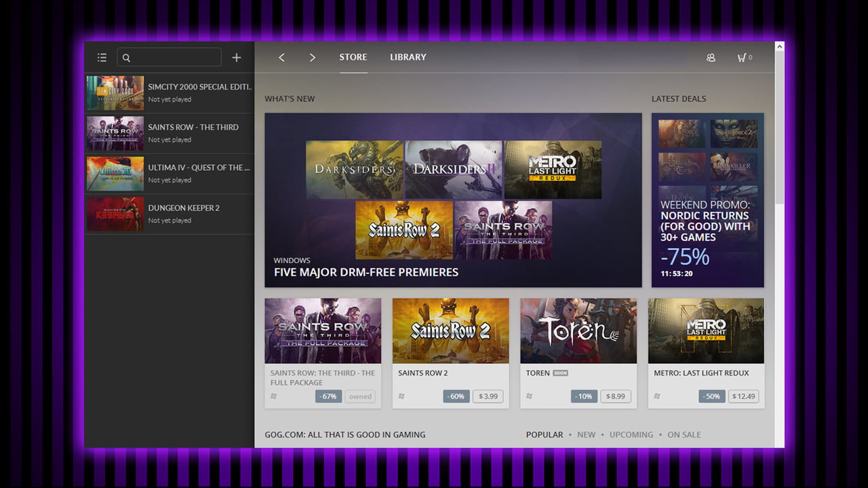Show the Upcoming games list
Image resolution: width=868 pixels, height=488 pixels.
pos(631,434)
